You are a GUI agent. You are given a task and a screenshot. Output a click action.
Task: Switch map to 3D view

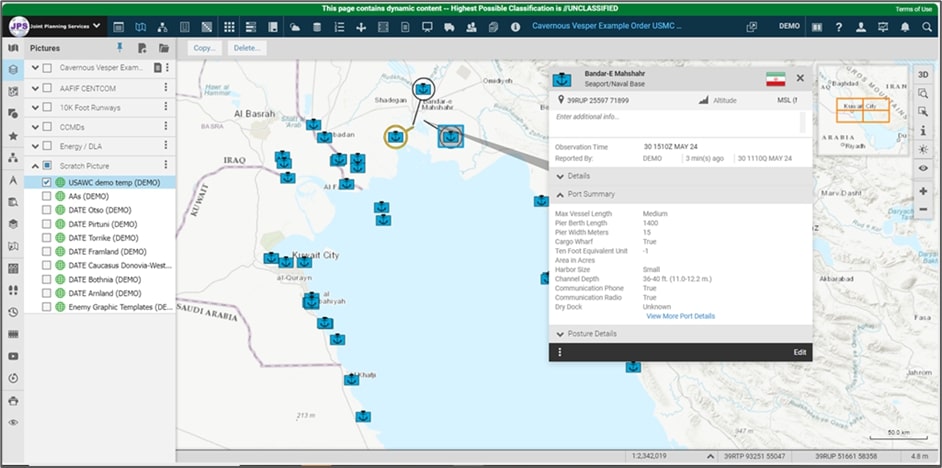[x=923, y=74]
